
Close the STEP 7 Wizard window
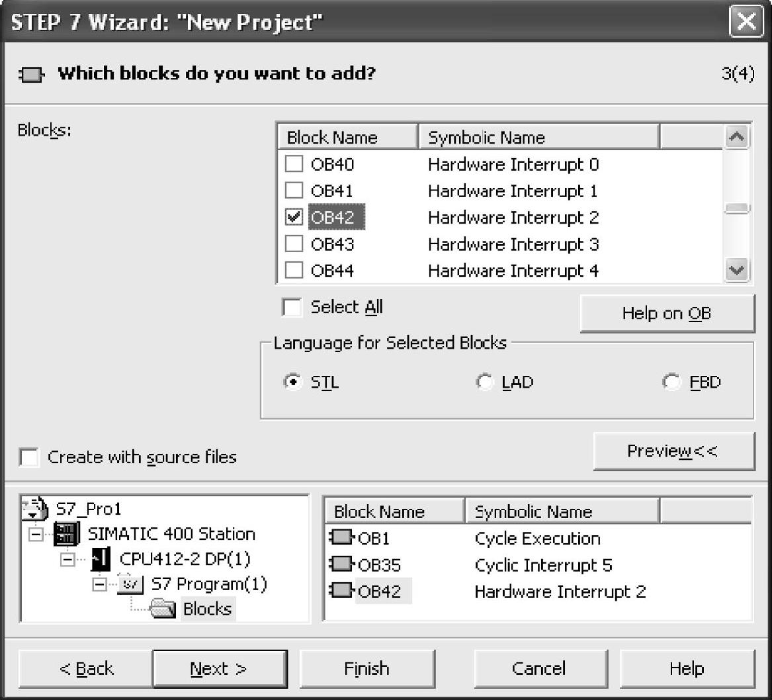pos(746,21)
